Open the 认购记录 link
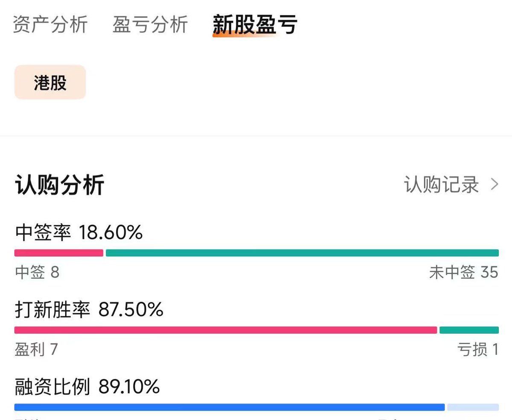The height and width of the screenshot is (420, 512). click(442, 185)
